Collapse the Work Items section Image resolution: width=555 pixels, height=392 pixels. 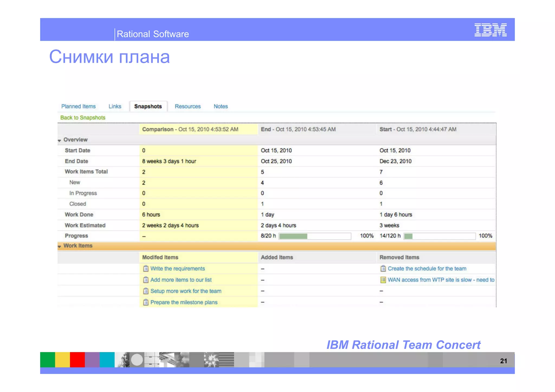pyautogui.click(x=59, y=246)
